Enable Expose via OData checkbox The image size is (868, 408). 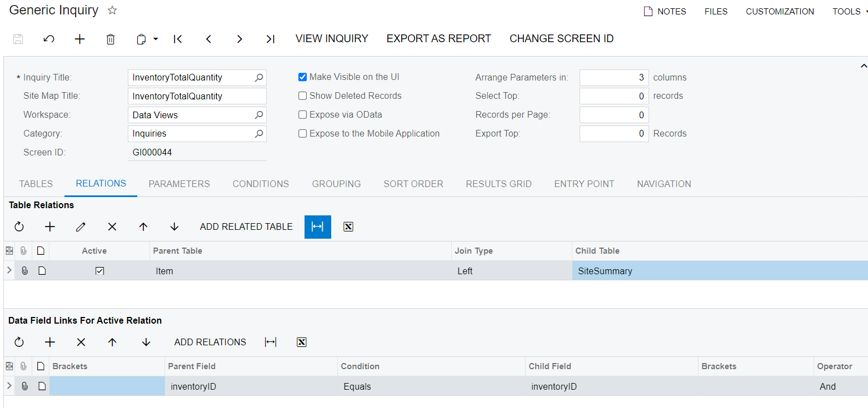tap(303, 114)
